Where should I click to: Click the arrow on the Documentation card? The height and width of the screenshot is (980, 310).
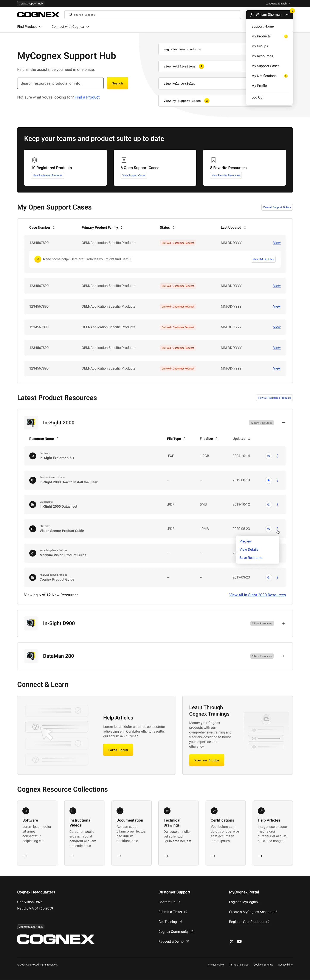pyautogui.click(x=119, y=856)
